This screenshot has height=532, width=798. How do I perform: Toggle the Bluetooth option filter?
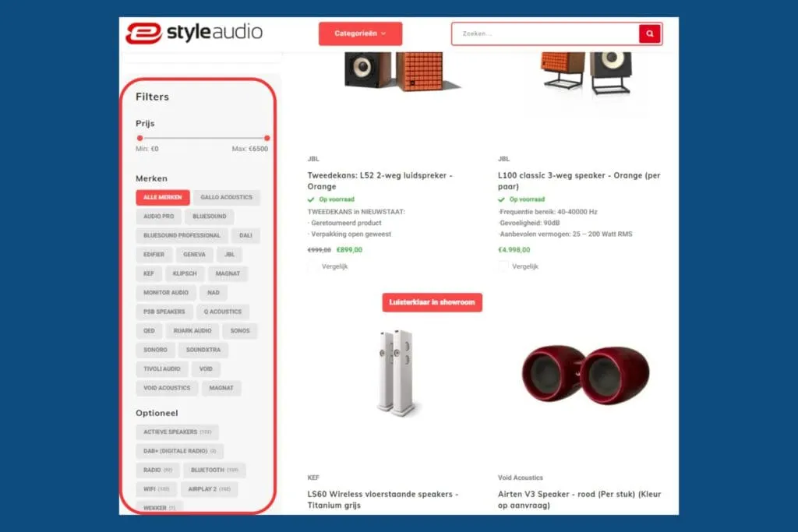click(x=214, y=470)
